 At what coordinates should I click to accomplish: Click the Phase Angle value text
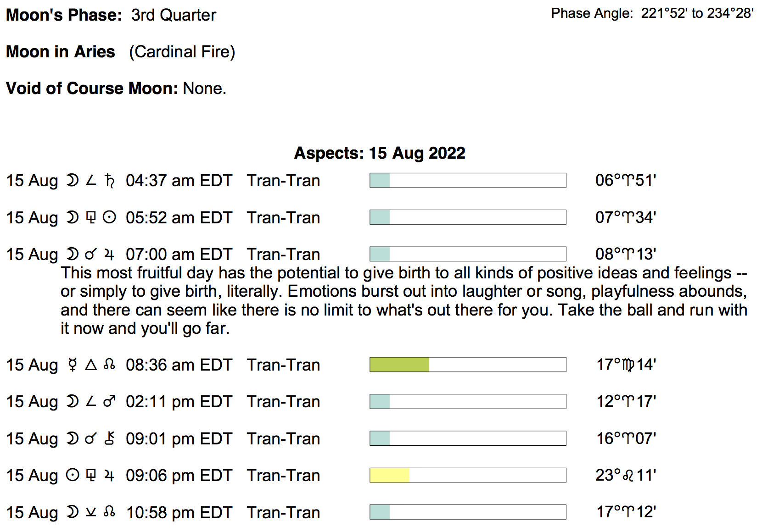697,14
